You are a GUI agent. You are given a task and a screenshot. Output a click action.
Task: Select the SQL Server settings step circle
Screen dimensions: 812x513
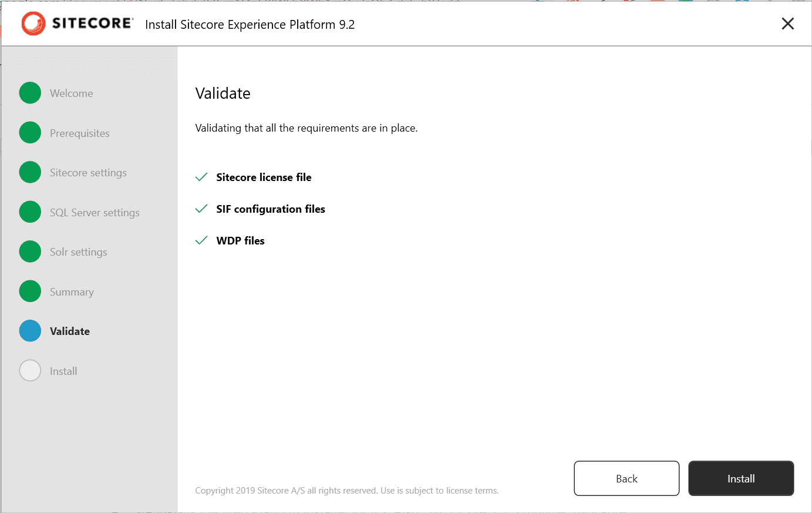[30, 212]
